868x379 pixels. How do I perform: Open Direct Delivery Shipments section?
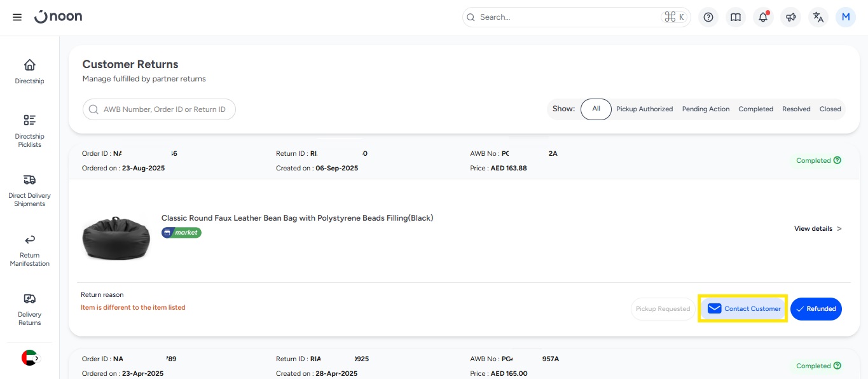point(29,190)
